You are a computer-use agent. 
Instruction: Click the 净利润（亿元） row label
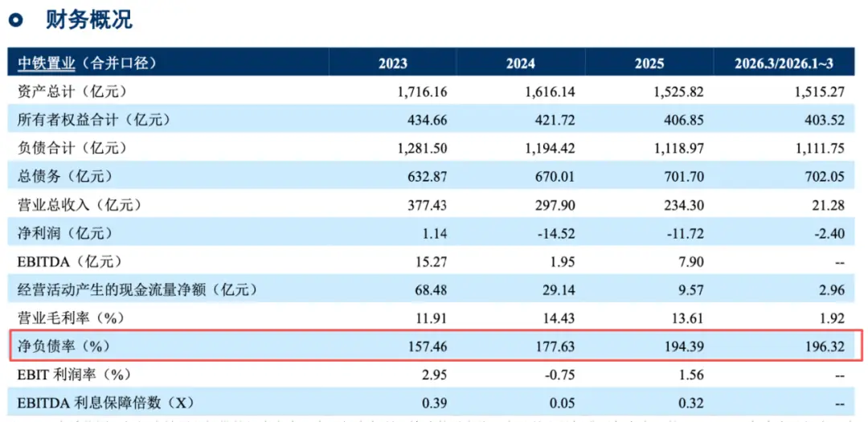coord(65,234)
